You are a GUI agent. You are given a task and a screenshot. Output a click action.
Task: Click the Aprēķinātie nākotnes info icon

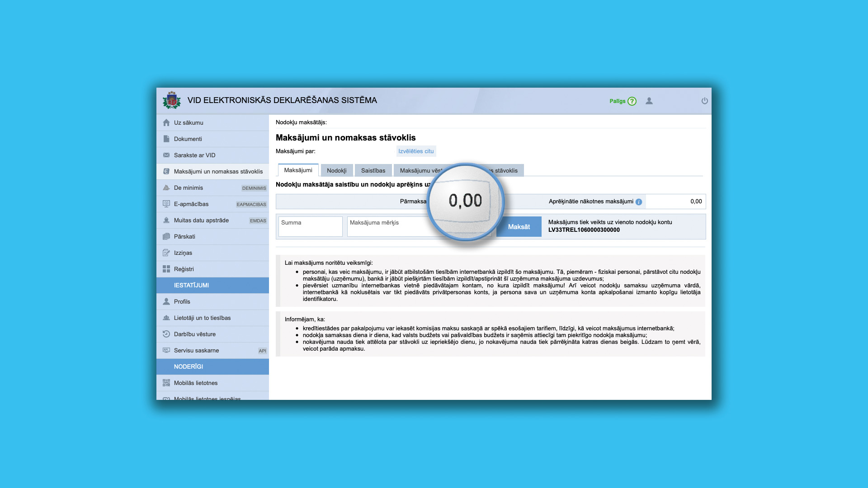tap(639, 202)
